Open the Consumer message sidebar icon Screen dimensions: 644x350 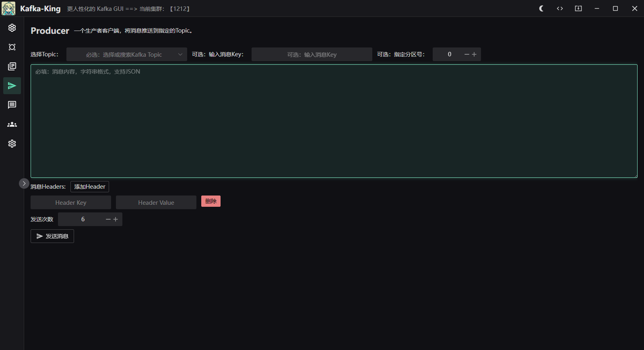pyautogui.click(x=12, y=105)
